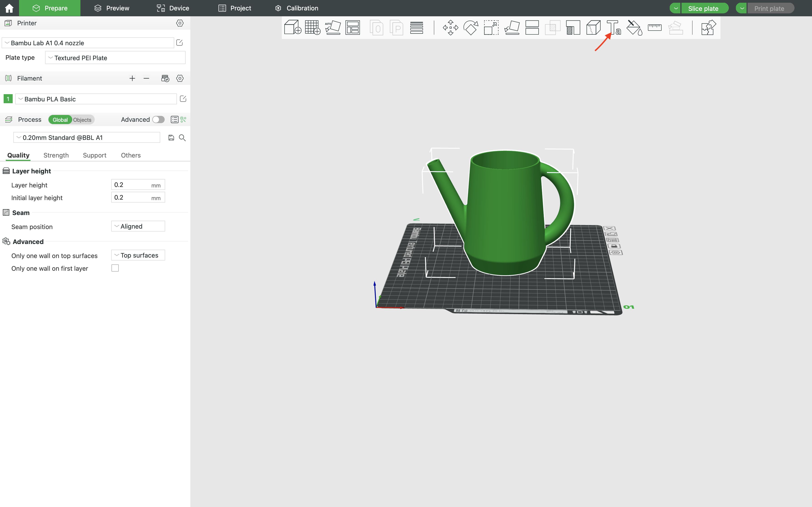812x507 pixels.
Task: Toggle the Advanced process switch
Action: 158,120
